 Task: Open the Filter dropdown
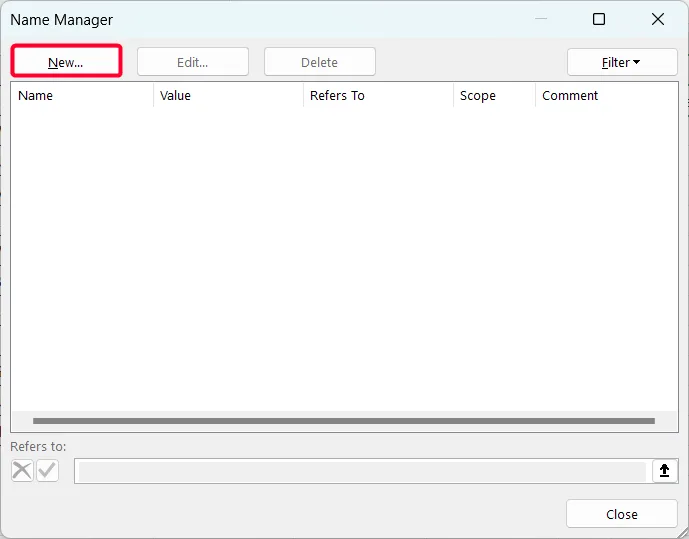tap(622, 62)
